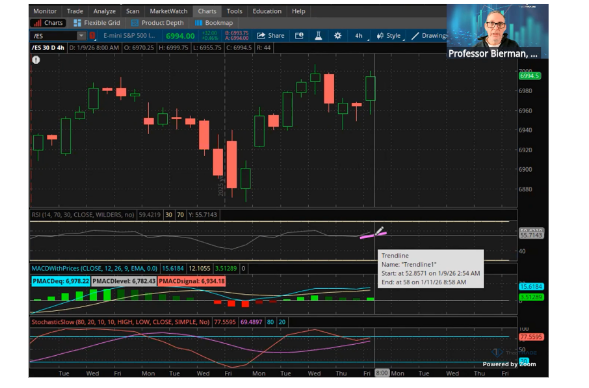Image resolution: width=589 pixels, height=388 pixels.
Task: Switch to the Trade tab
Action: 75,11
